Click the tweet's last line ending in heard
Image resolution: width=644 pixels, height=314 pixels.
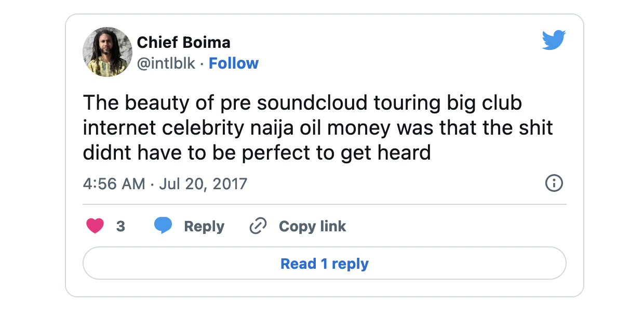(x=257, y=153)
